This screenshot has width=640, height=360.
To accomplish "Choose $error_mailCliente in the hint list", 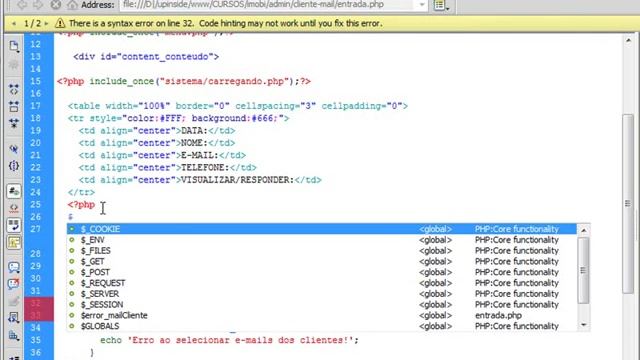I will tap(322, 316).
